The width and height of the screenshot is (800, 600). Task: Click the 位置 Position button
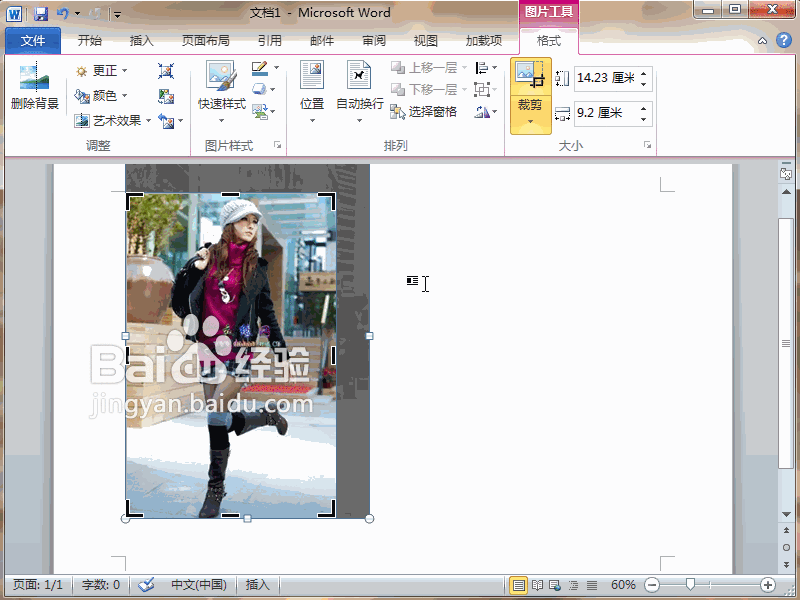click(x=311, y=95)
